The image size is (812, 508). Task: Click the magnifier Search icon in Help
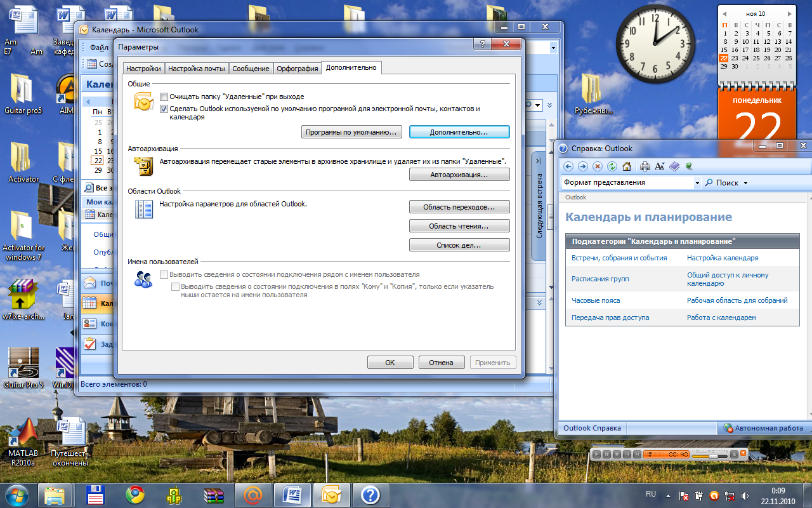coord(709,182)
